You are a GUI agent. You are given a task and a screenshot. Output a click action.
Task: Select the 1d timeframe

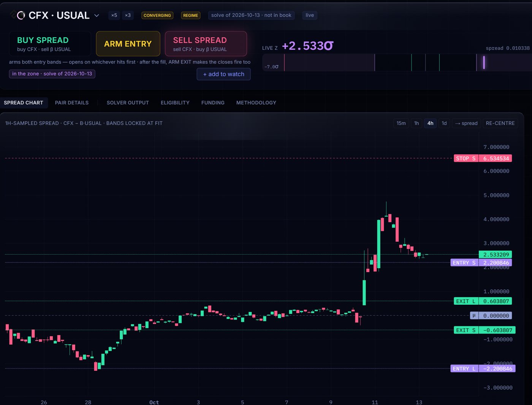click(444, 123)
